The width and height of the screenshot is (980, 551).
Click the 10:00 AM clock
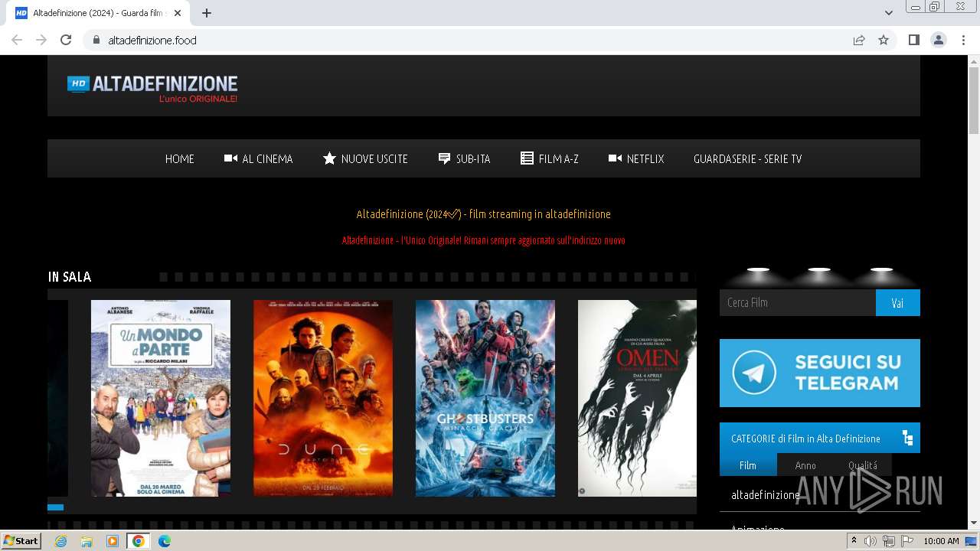tap(941, 541)
